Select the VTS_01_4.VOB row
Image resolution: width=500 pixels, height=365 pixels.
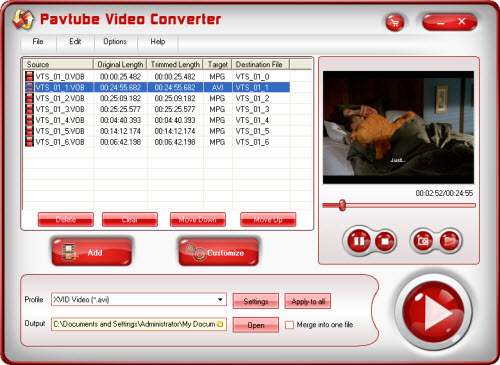pyautogui.click(x=157, y=120)
